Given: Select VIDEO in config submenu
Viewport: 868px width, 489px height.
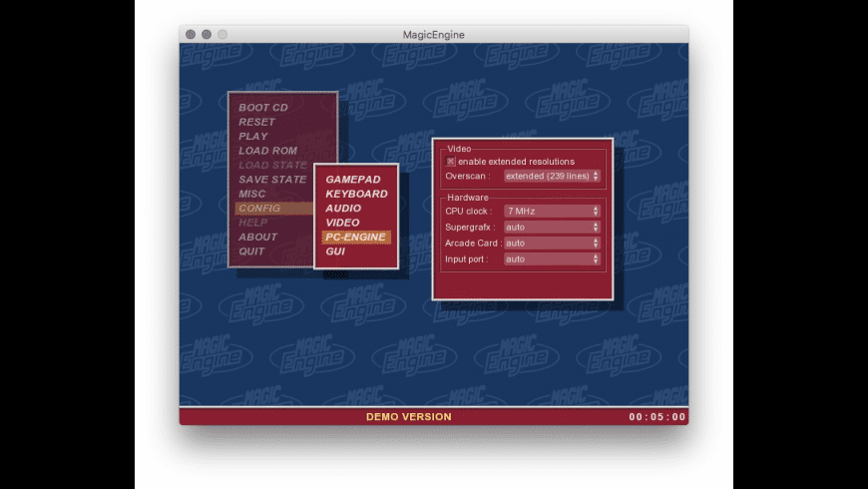Looking at the screenshot, I should pyautogui.click(x=342, y=223).
